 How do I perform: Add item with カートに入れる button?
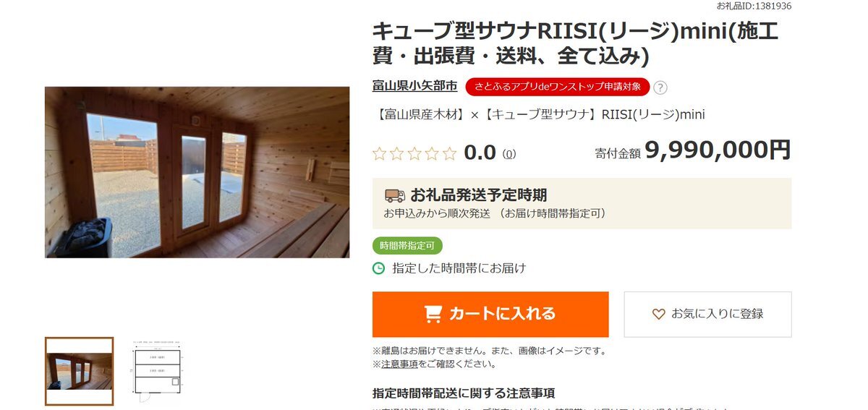(x=490, y=314)
